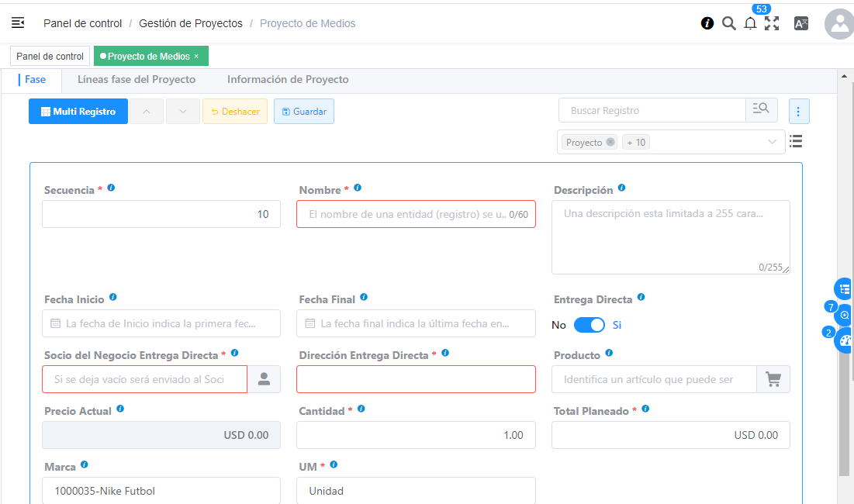
Task: Click the vertical scrollbar on the right
Action: pos(844,271)
